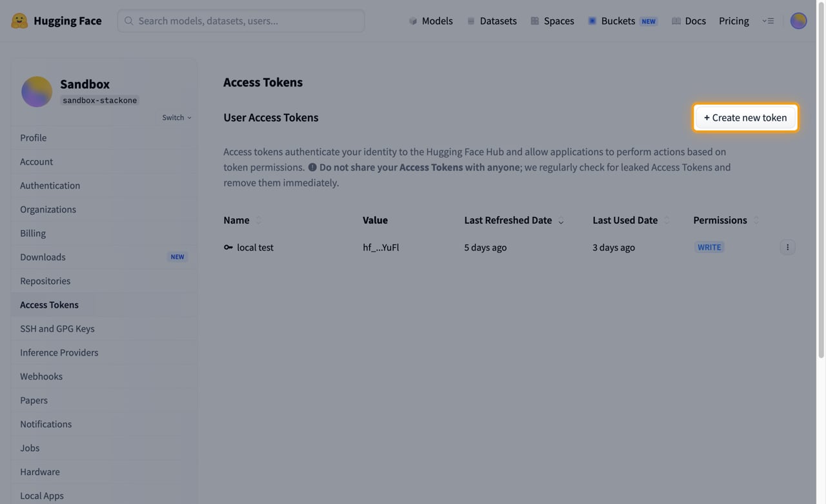
Task: Click the Value column header
Action: coord(375,220)
